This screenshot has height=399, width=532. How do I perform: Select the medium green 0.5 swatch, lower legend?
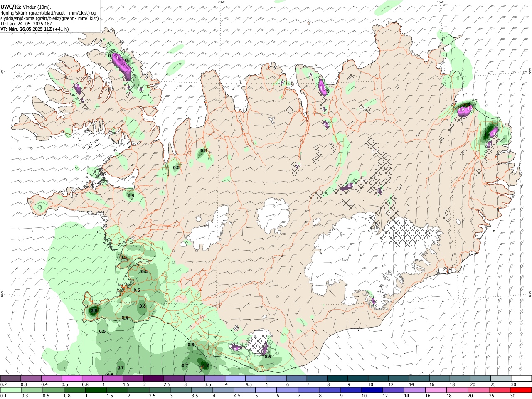click(53, 390)
